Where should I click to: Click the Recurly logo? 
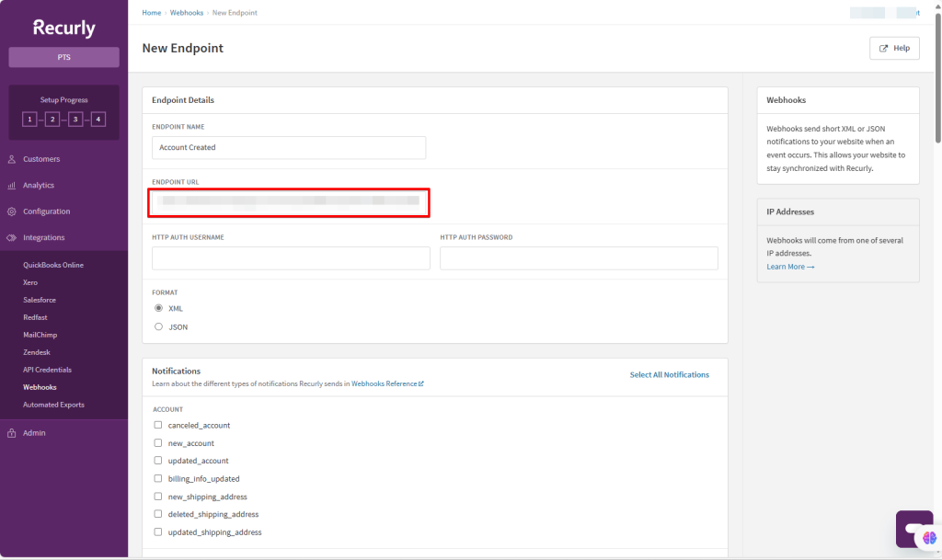pyautogui.click(x=63, y=28)
